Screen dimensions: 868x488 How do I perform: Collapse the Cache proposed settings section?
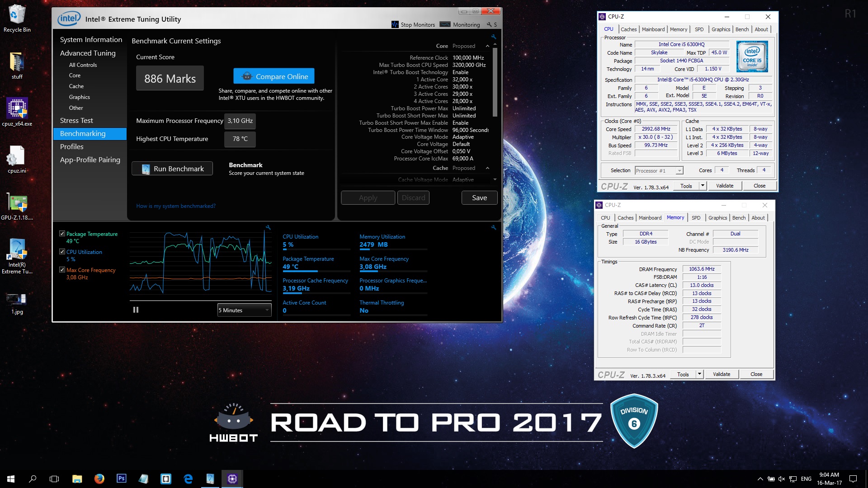click(487, 168)
